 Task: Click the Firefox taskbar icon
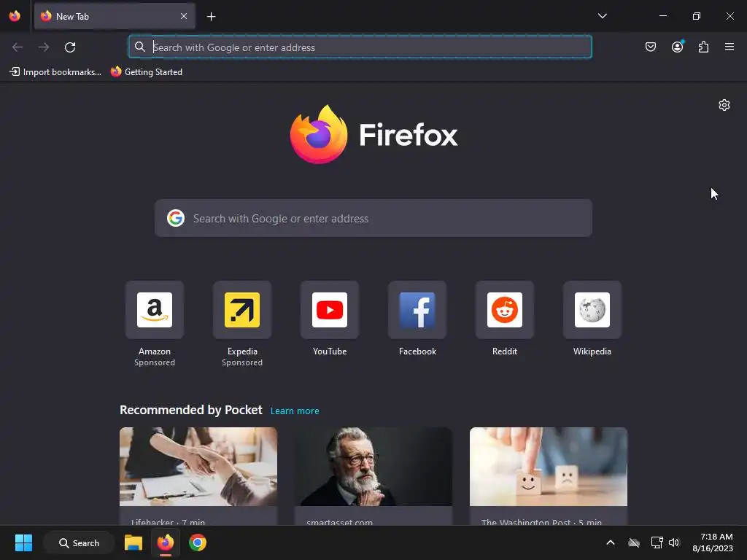166,542
